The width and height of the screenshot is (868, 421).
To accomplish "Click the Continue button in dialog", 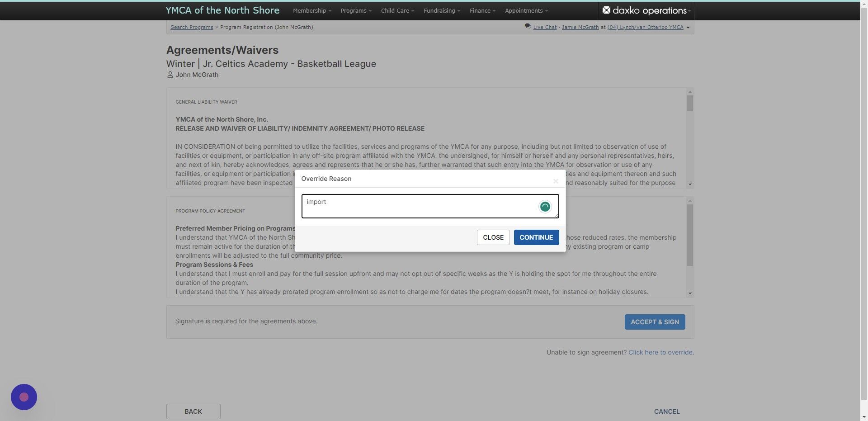I will (x=536, y=237).
